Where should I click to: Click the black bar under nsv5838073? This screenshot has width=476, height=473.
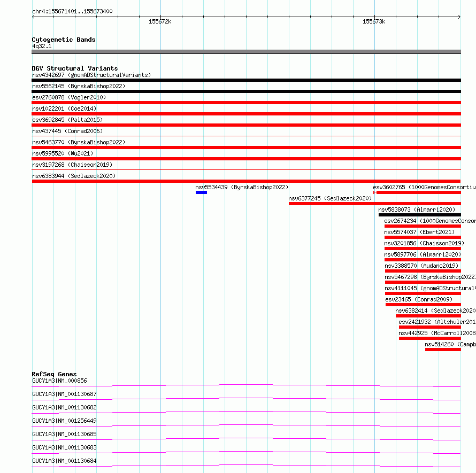point(420,215)
